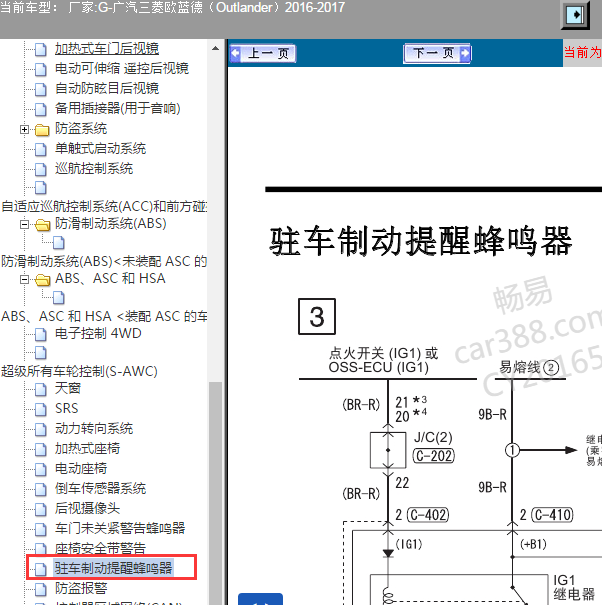Click tree panel scrollbar up arrow

coord(215,49)
